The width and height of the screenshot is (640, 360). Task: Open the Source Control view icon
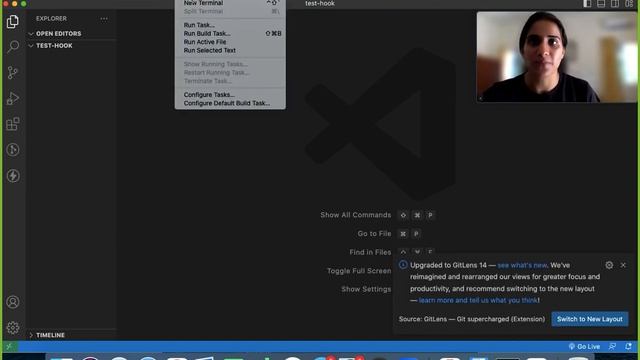pyautogui.click(x=13, y=73)
